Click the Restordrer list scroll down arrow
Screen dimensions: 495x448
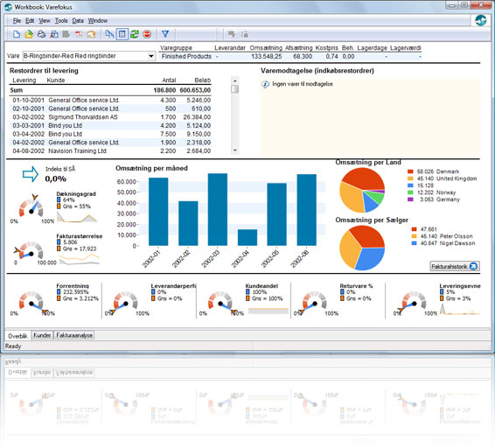click(x=234, y=150)
